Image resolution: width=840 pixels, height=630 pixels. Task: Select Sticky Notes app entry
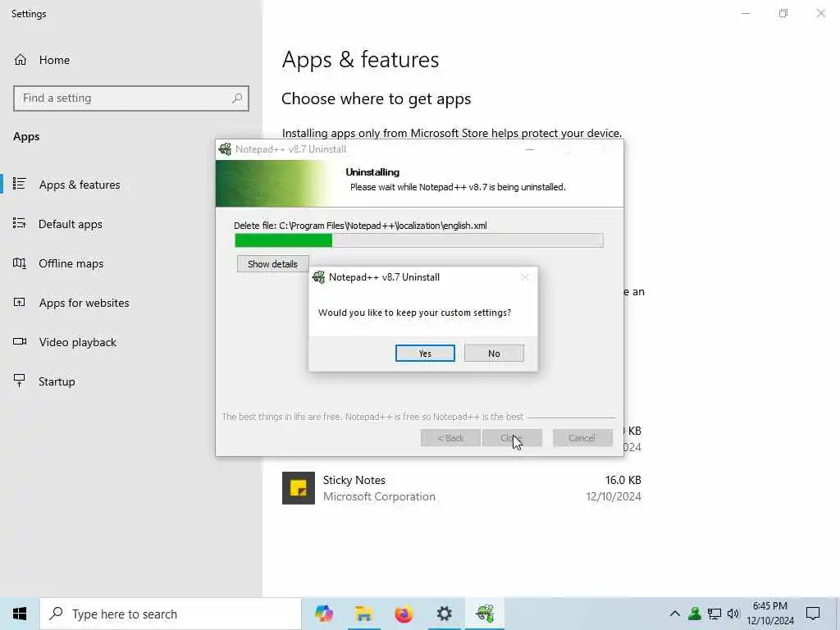pyautogui.click(x=461, y=488)
